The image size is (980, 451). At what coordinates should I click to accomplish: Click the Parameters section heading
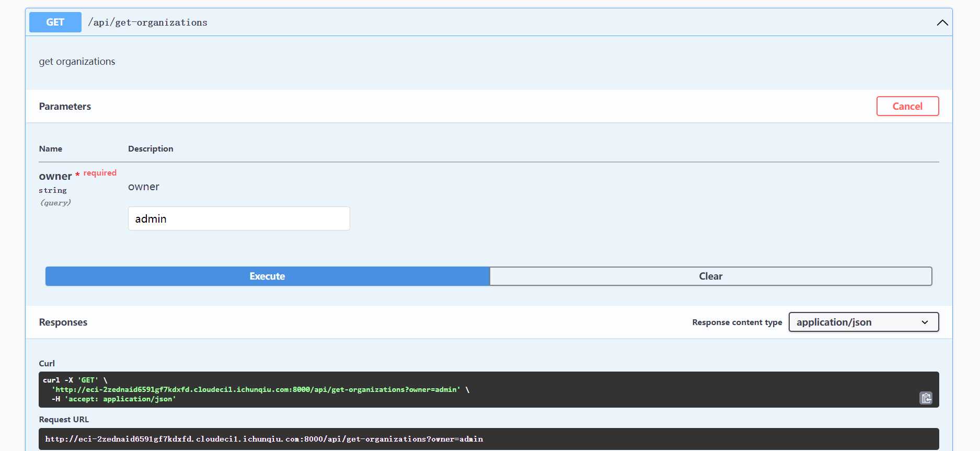point(65,106)
